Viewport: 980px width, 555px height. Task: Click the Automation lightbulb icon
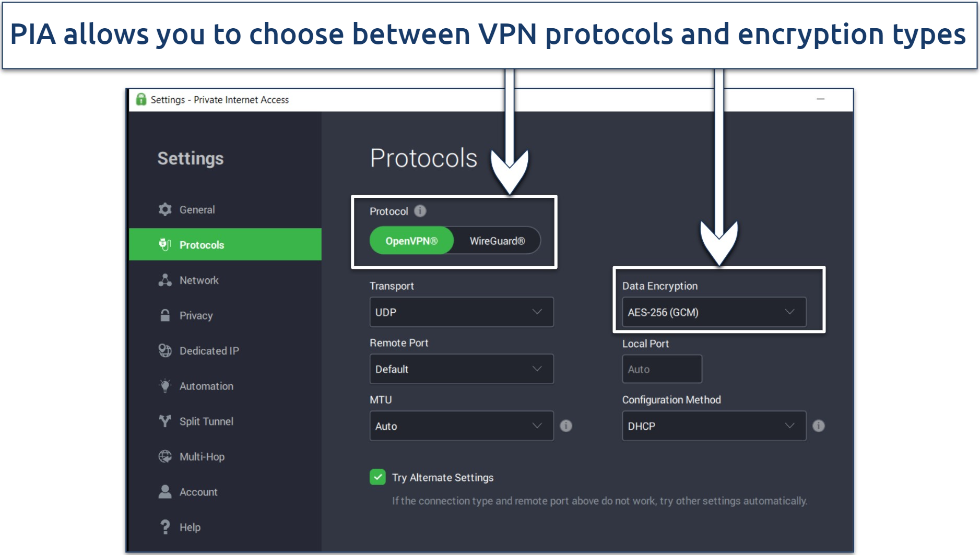click(164, 386)
